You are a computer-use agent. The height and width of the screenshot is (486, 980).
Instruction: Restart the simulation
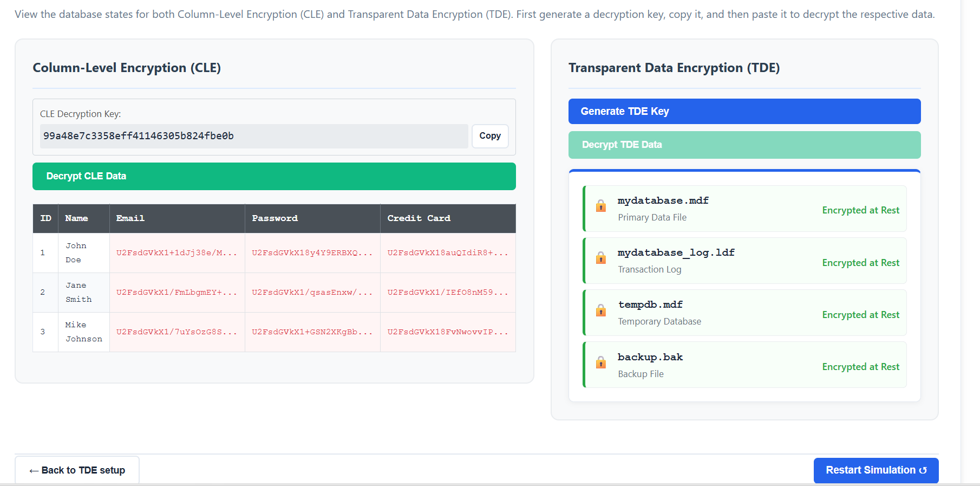point(876,470)
